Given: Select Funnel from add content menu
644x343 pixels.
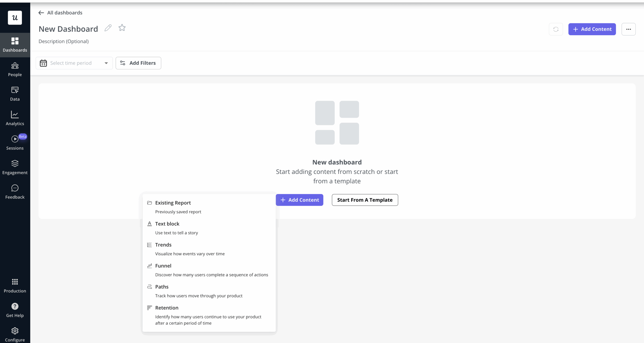Looking at the screenshot, I should 163,266.
